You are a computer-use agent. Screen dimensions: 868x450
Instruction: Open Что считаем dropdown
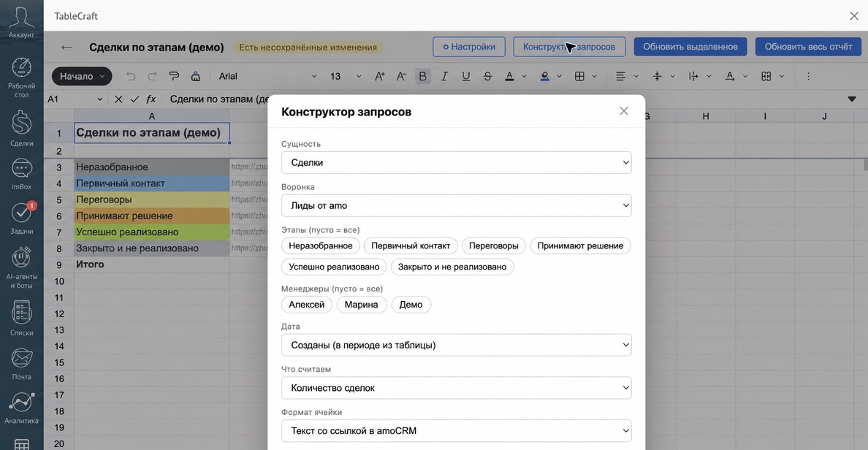tap(456, 388)
